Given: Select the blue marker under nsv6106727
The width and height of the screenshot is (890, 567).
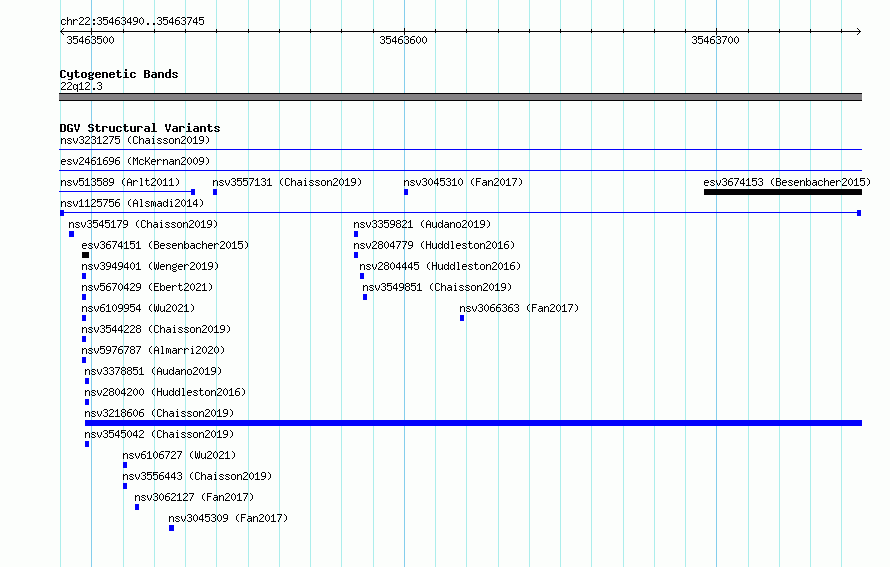Looking at the screenshot, I should (125, 465).
